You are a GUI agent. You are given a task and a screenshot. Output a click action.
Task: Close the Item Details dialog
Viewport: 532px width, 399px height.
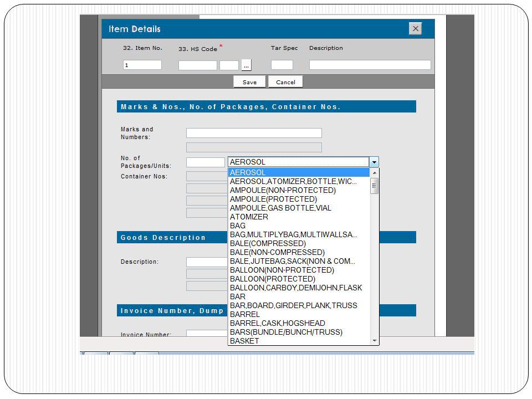pos(415,28)
